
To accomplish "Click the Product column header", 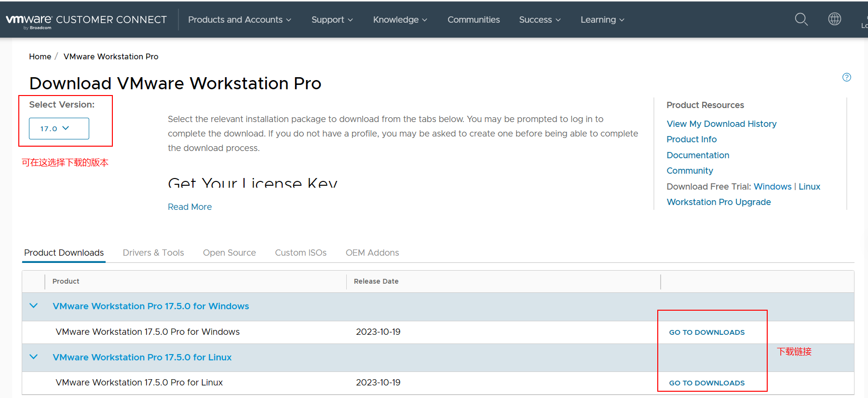I will pos(66,281).
